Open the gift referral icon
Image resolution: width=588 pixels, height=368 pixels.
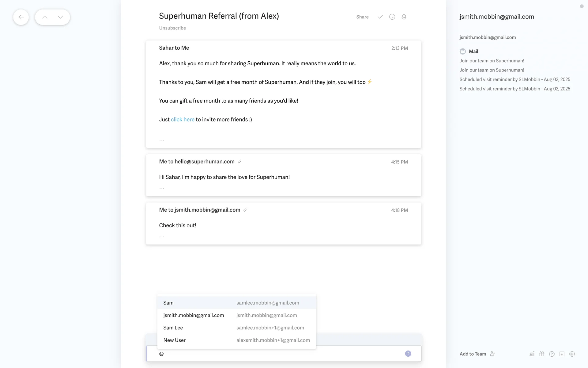click(542, 354)
